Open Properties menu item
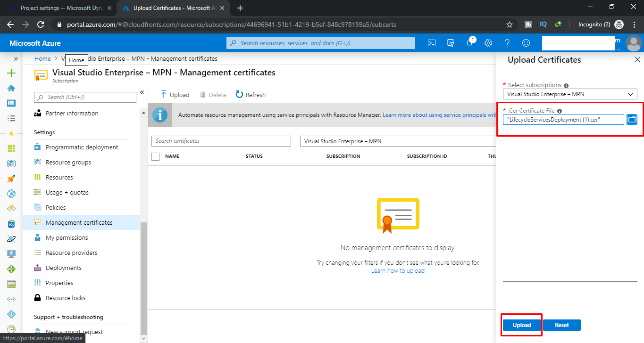The image size is (644, 343). point(59,283)
